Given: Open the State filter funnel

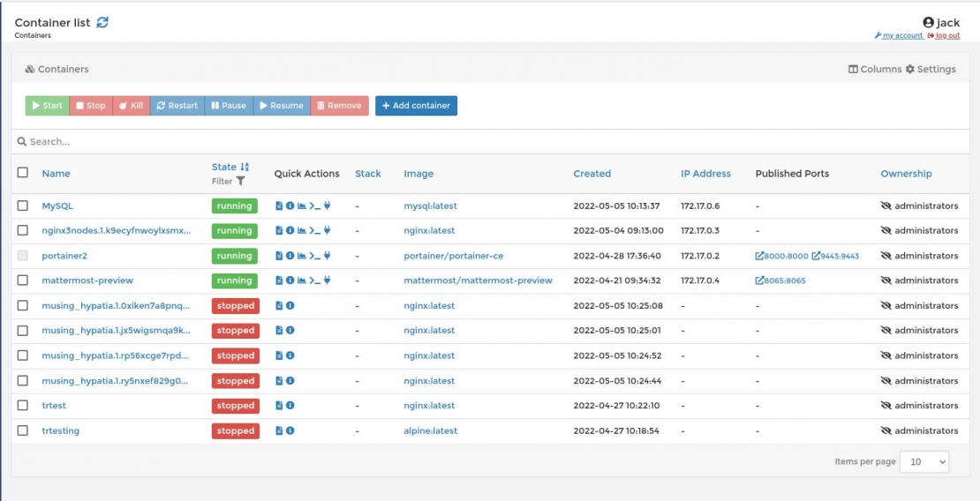Looking at the screenshot, I should pyautogui.click(x=240, y=181).
